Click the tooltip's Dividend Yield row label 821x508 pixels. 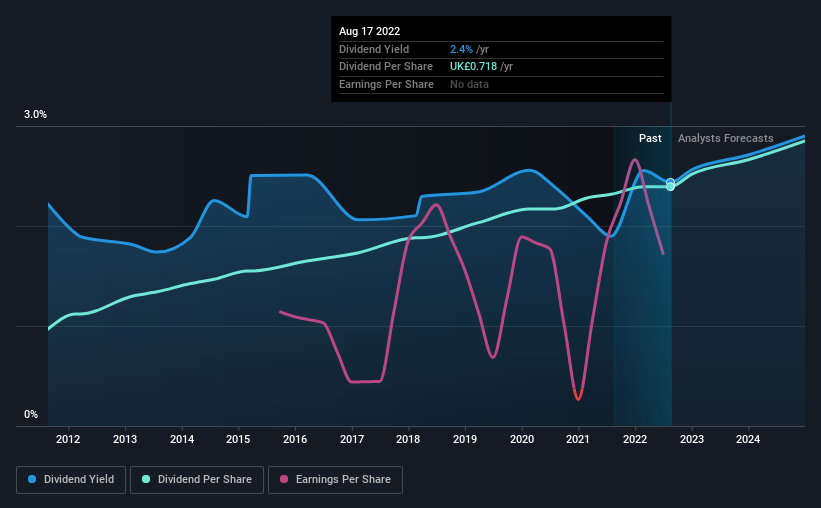(x=374, y=49)
